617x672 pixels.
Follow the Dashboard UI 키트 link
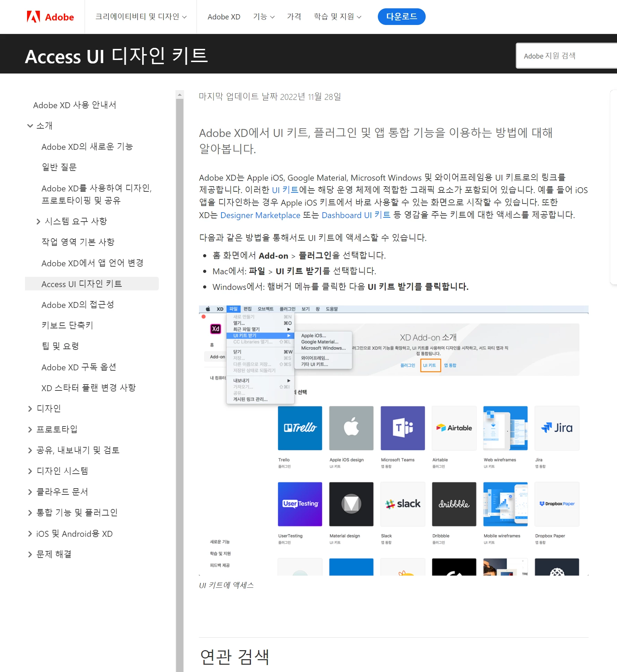coord(356,215)
